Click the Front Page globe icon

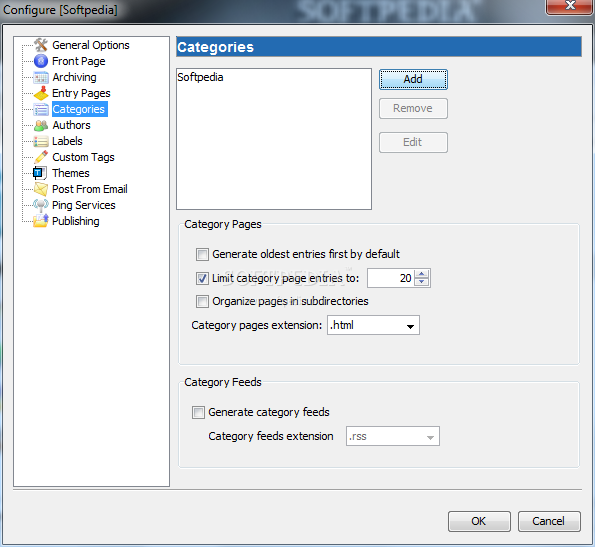[x=41, y=61]
